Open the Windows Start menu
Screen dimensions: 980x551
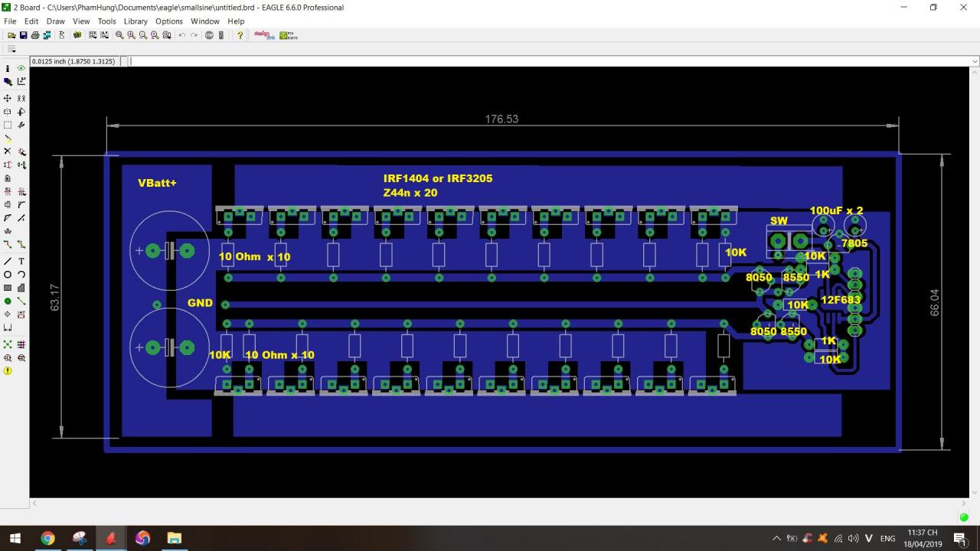pyautogui.click(x=15, y=538)
